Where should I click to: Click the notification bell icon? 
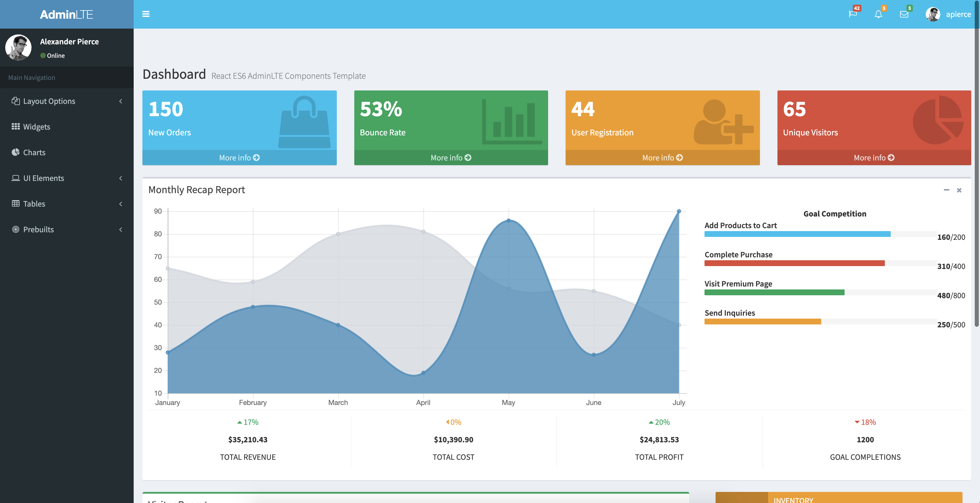pos(878,13)
